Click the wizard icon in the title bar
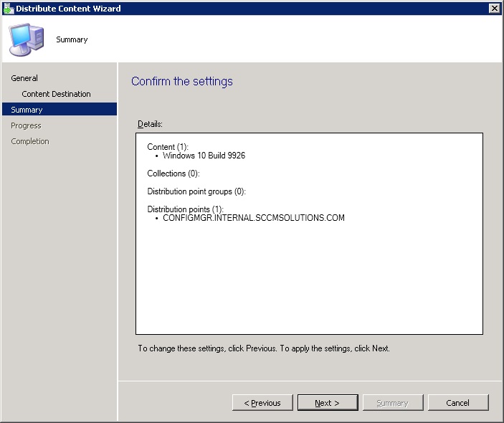Image resolution: width=504 pixels, height=423 pixels. [8, 8]
